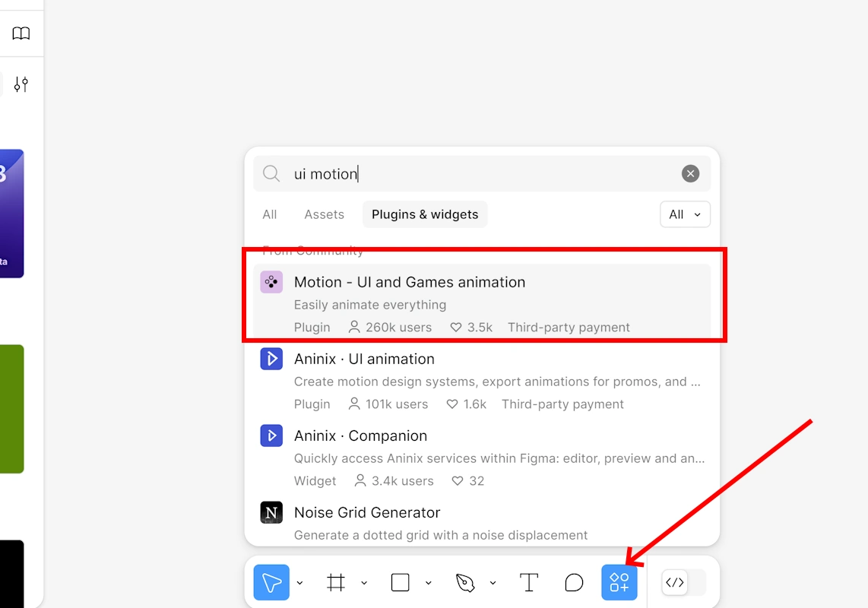This screenshot has width=868, height=608.
Task: Click 'Quickly access Aninix services' description
Action: coord(499,458)
